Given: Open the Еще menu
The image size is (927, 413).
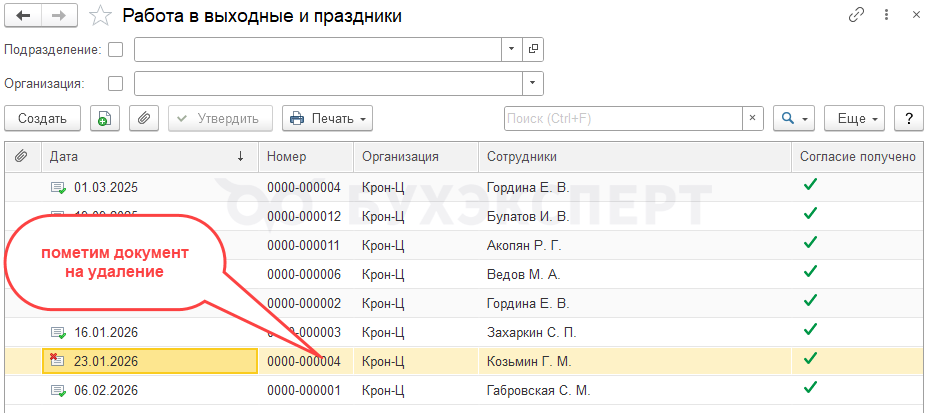Looking at the screenshot, I should click(854, 118).
